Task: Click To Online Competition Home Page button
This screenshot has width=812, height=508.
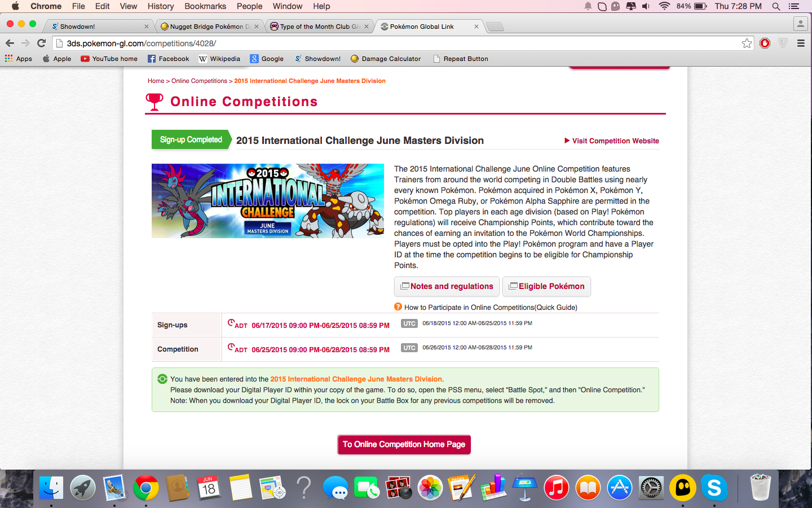Action: tap(404, 444)
